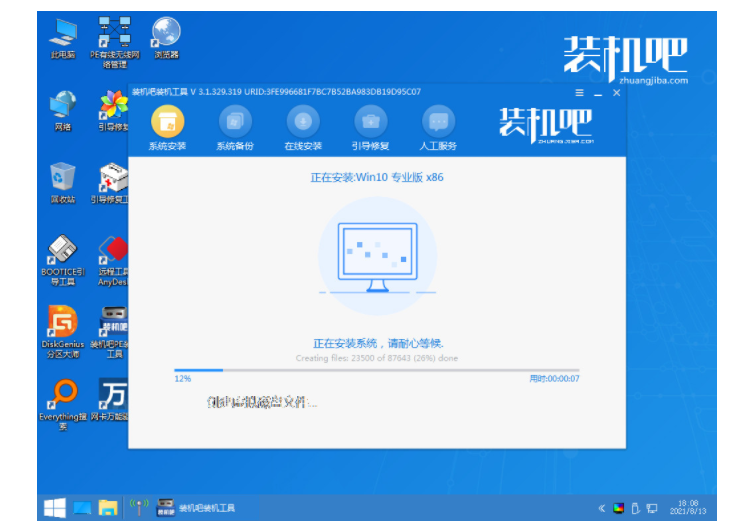The width and height of the screenshot is (734, 529).
Task: Open DiskGenius分区大师 shortcut
Action: (63, 332)
